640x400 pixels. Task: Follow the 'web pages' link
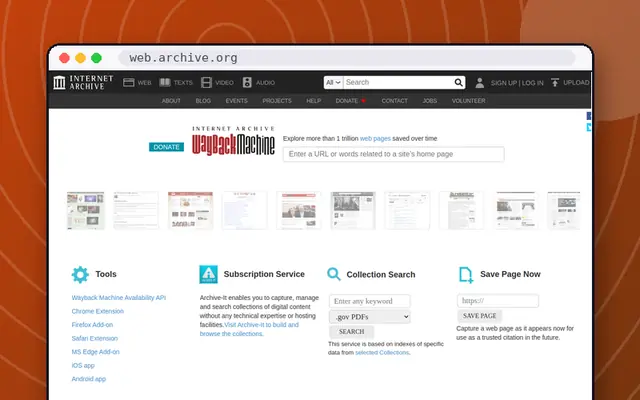[x=375, y=138]
